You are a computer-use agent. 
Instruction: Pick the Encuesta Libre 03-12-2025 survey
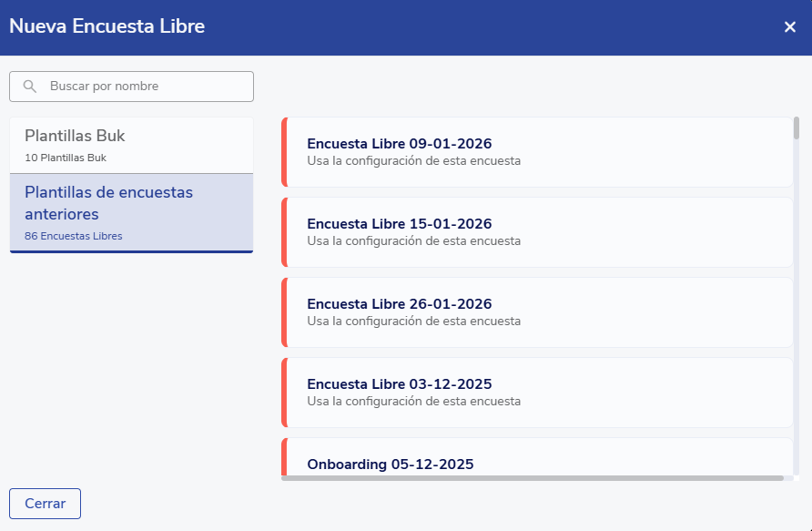coord(537,393)
